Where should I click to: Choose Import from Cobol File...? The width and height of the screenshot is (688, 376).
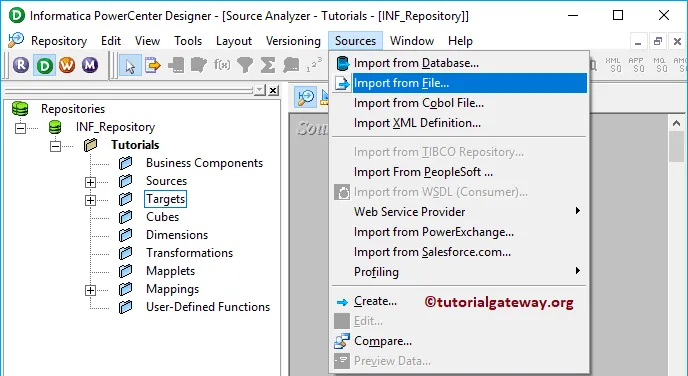(x=459, y=103)
